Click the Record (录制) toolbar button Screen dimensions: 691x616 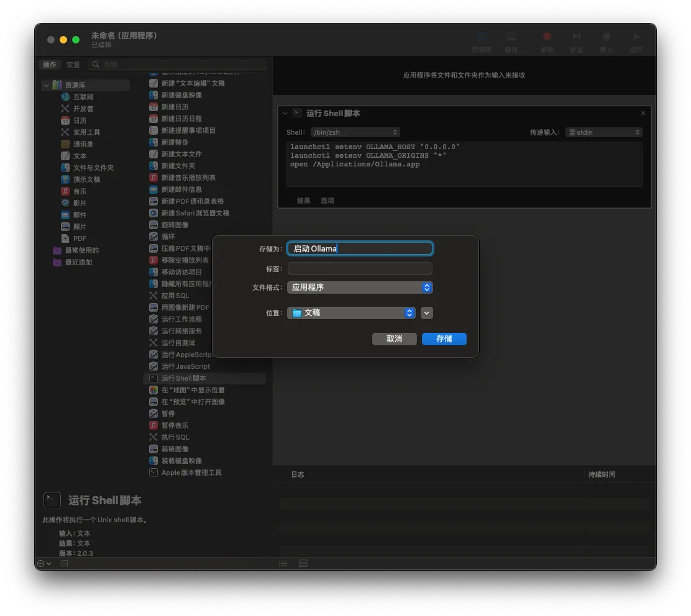pyautogui.click(x=546, y=42)
